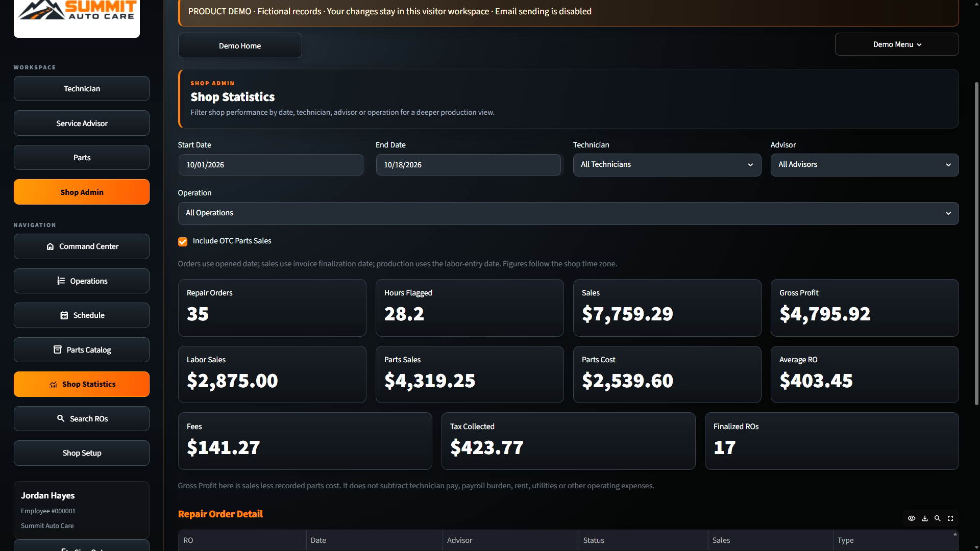Open Search ROs via its magnifier icon
The height and width of the screenshot is (551, 980).
(x=61, y=418)
